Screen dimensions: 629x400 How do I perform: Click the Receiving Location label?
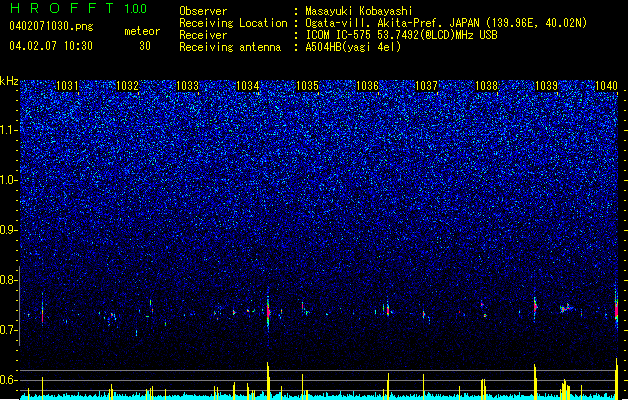click(x=233, y=23)
